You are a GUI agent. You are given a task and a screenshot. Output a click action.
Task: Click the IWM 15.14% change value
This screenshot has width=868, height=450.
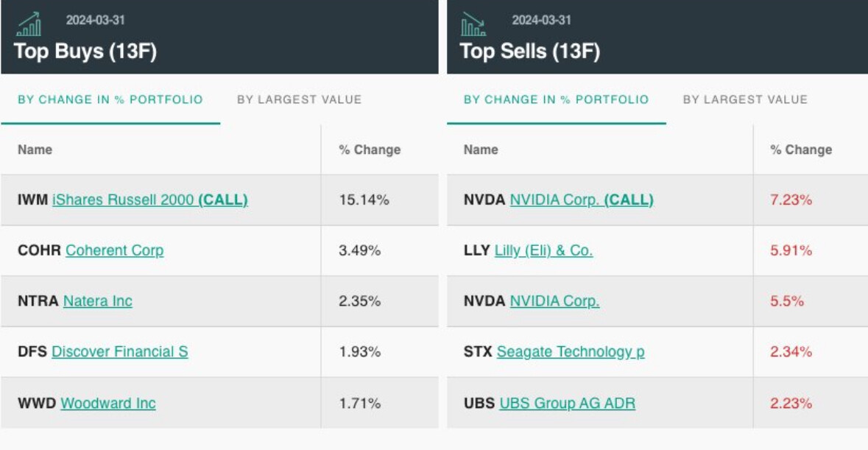364,200
